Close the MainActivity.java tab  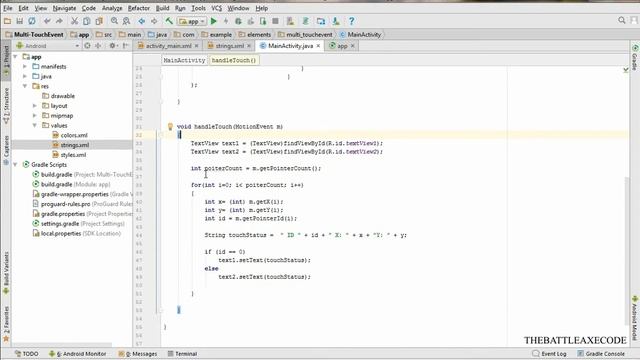(x=318, y=46)
